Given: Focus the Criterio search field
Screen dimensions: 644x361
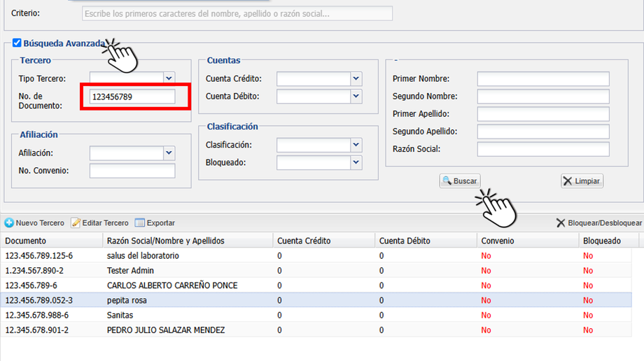Looking at the screenshot, I should pyautogui.click(x=237, y=13).
